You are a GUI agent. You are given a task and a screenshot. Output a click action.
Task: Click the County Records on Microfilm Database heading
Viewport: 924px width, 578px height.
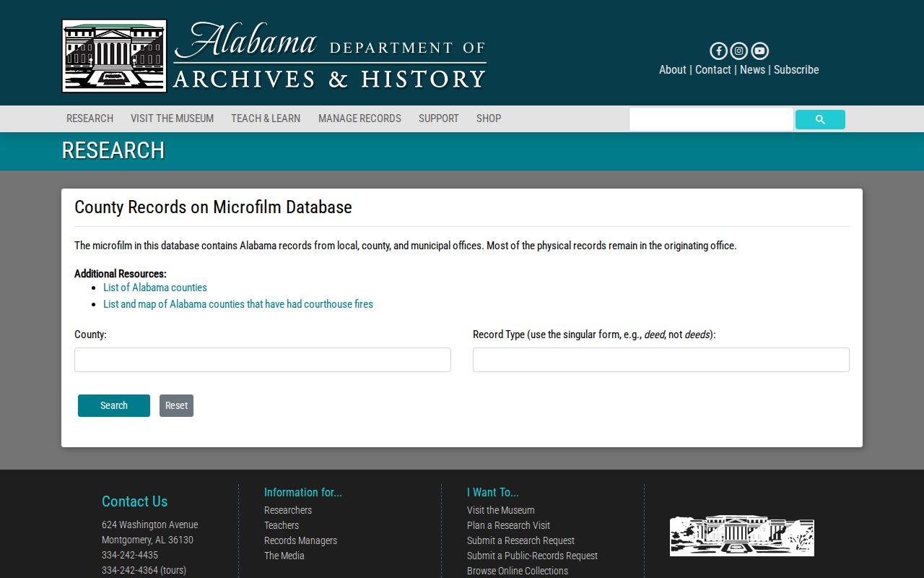[x=213, y=207]
